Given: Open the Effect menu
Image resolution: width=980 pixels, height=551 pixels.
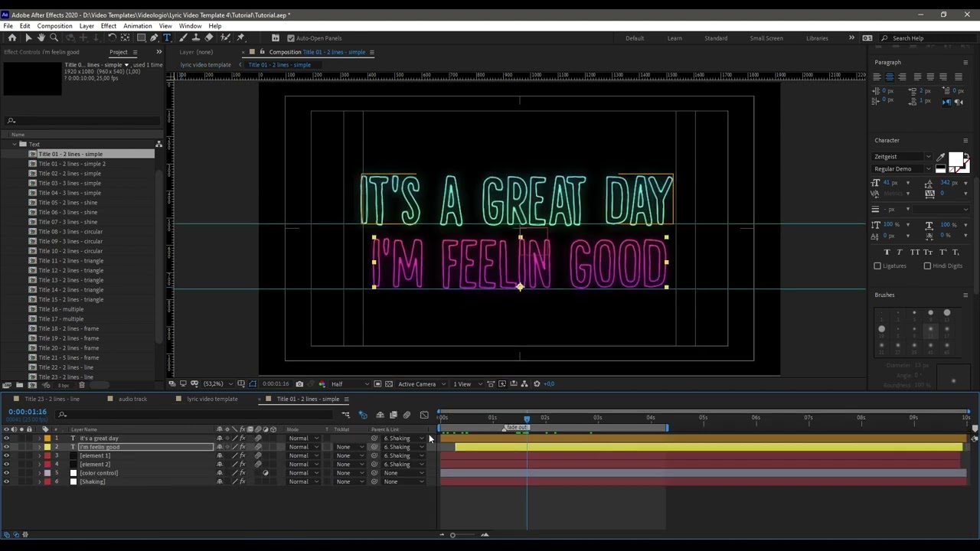Looking at the screenshot, I should pyautogui.click(x=109, y=26).
